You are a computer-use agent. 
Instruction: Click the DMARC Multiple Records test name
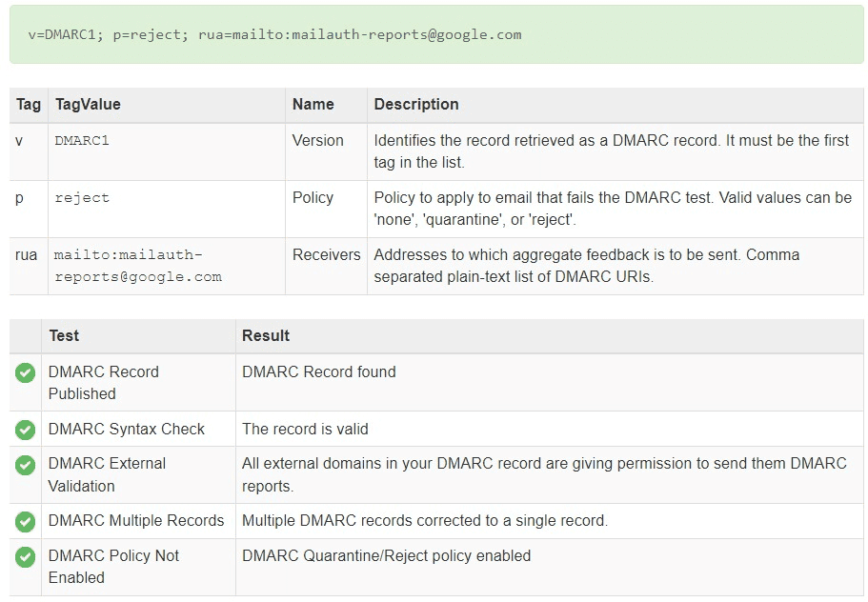coord(136,521)
